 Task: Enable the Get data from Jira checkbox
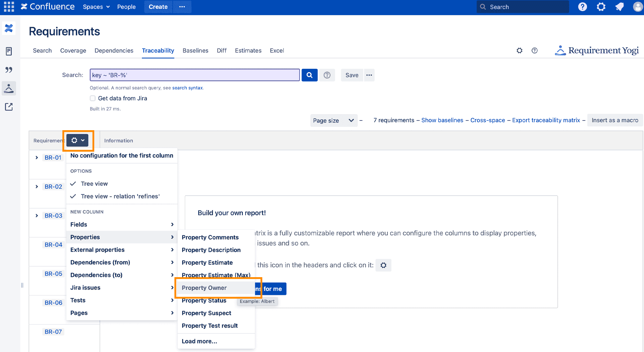click(x=93, y=98)
